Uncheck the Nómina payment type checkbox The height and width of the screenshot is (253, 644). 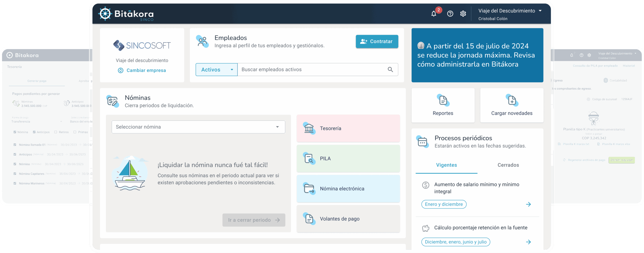15,132
